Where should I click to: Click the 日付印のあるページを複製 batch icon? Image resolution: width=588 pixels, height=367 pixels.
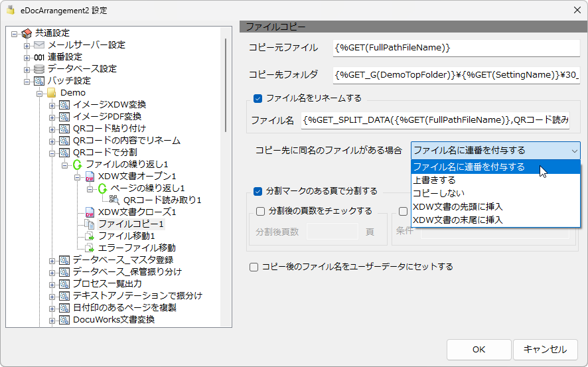(x=64, y=308)
